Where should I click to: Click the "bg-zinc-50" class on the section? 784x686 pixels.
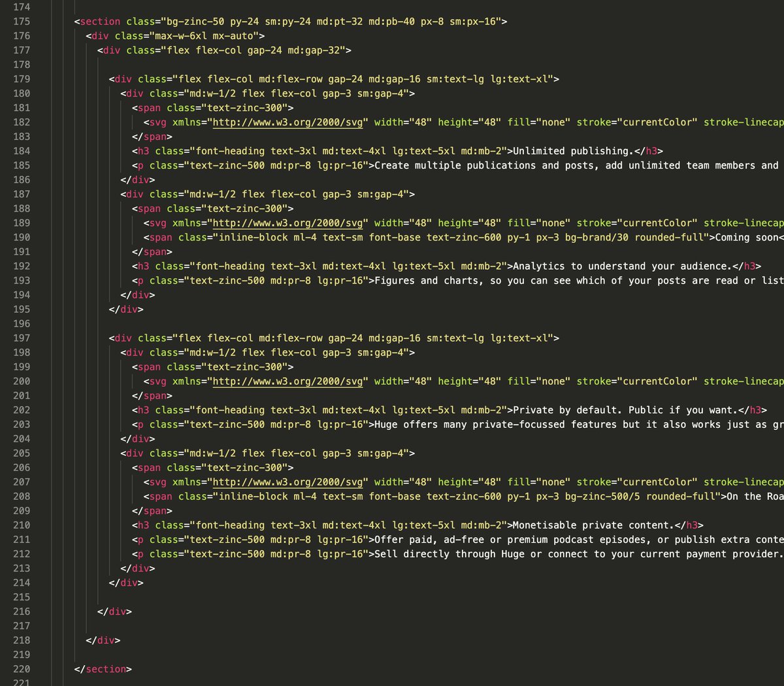tap(195, 22)
